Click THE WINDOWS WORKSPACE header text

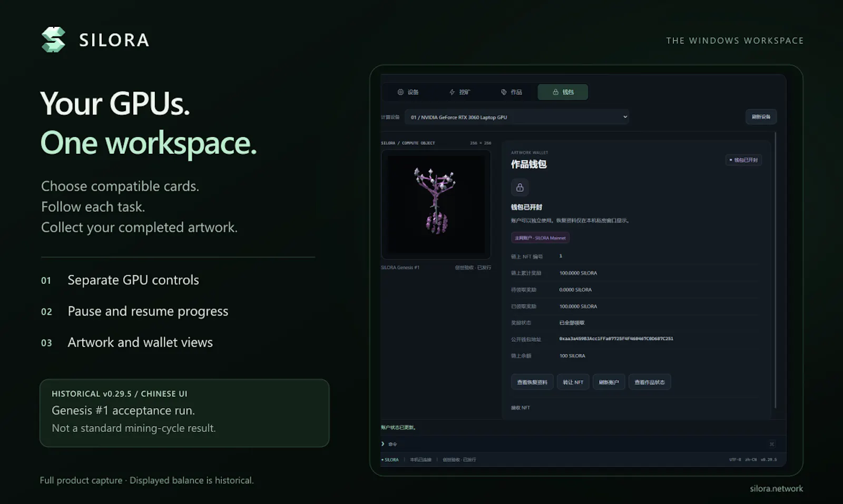click(x=735, y=41)
